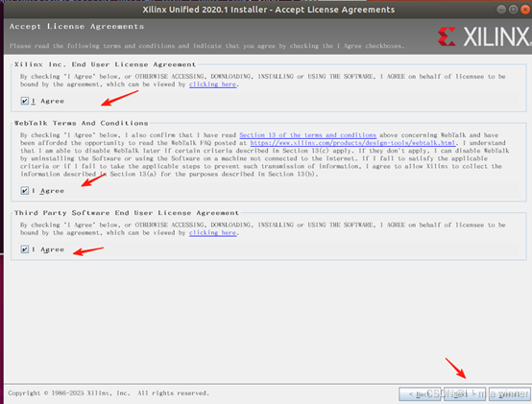
Task: Cancel the Xilinx installer
Action: point(510,393)
